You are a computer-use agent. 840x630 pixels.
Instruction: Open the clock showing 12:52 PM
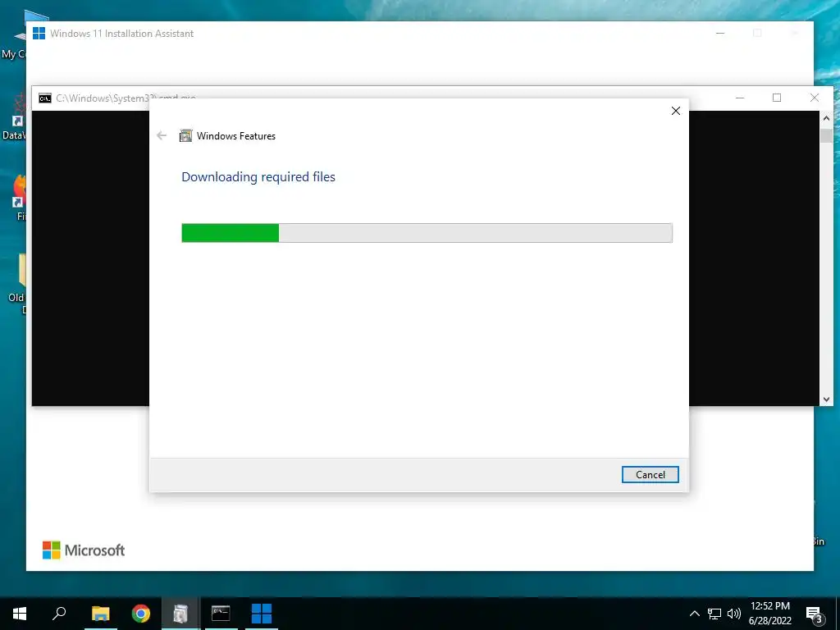769,614
